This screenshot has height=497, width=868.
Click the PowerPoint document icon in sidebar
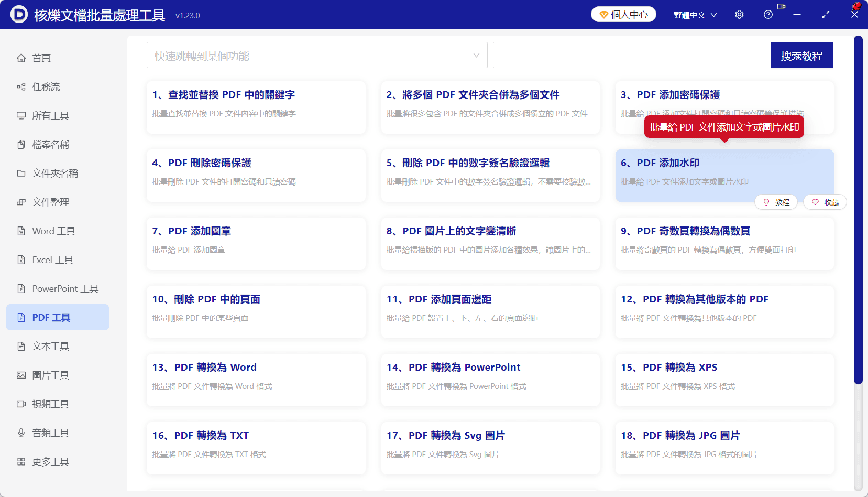coord(21,288)
